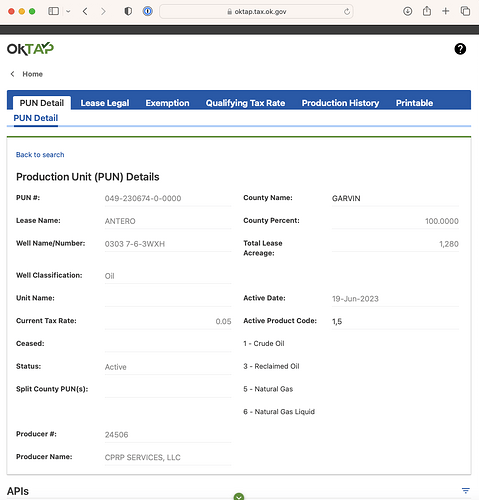The height and width of the screenshot is (500, 479).
Task: Toggle the Safari sidebar icon
Action: click(x=54, y=11)
